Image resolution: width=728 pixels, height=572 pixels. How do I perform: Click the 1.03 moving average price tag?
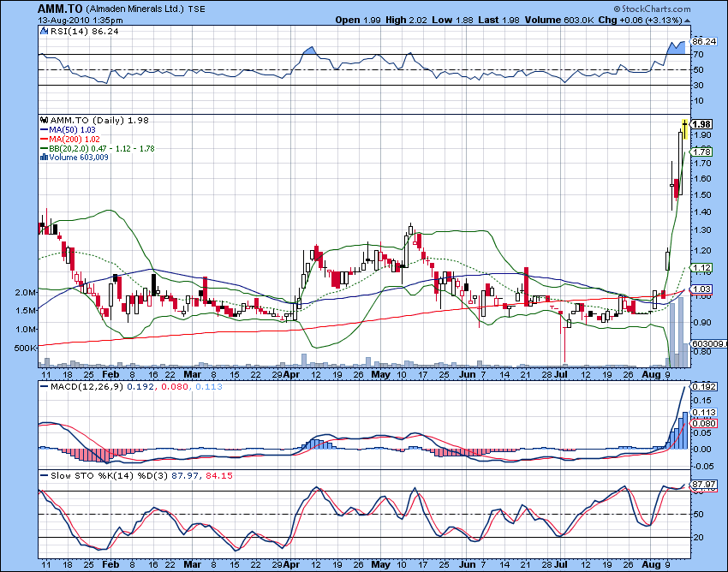(x=701, y=289)
